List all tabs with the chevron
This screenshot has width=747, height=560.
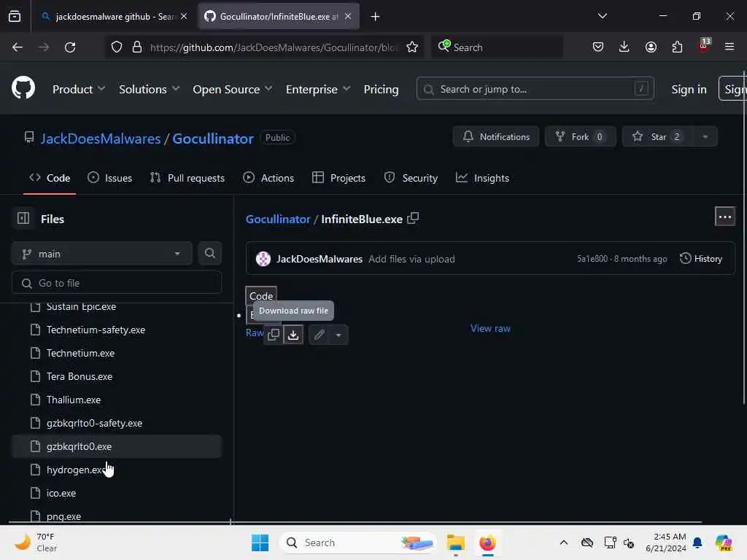coord(602,17)
